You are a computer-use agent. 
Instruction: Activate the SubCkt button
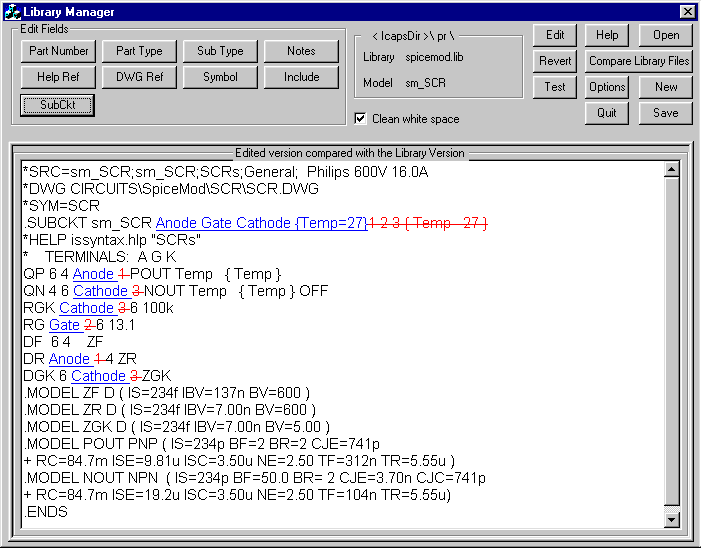58,104
